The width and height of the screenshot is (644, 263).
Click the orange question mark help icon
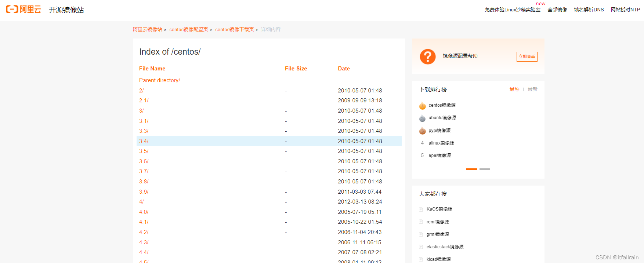point(427,57)
